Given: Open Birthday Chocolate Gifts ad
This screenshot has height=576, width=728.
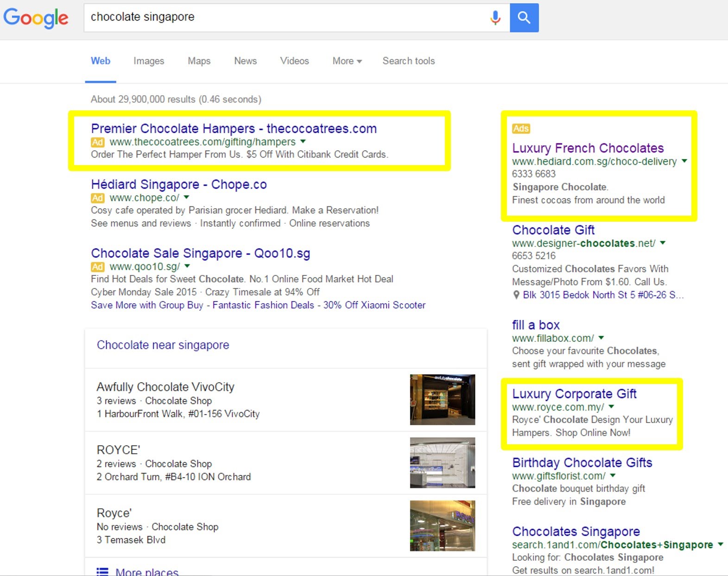Looking at the screenshot, I should click(x=582, y=463).
